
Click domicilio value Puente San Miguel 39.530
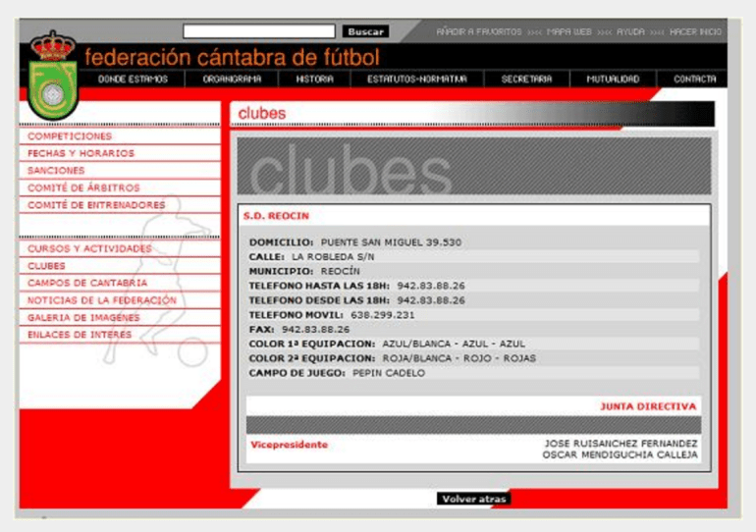click(391, 242)
